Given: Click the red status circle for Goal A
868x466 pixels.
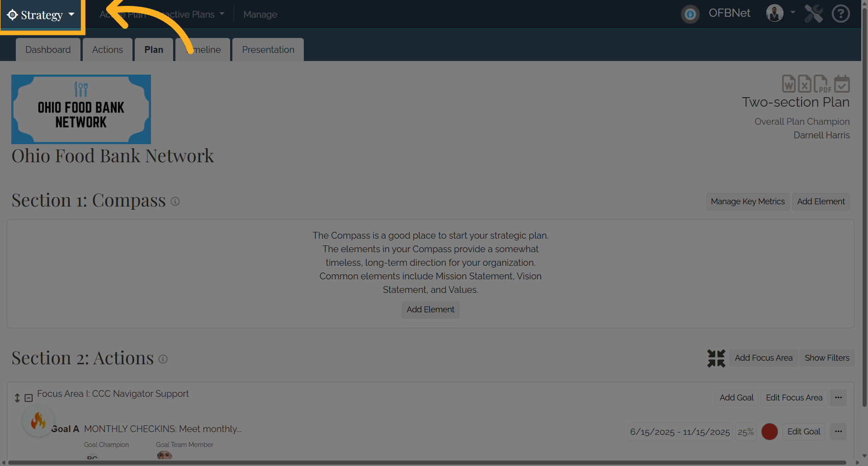Looking at the screenshot, I should tap(769, 432).
